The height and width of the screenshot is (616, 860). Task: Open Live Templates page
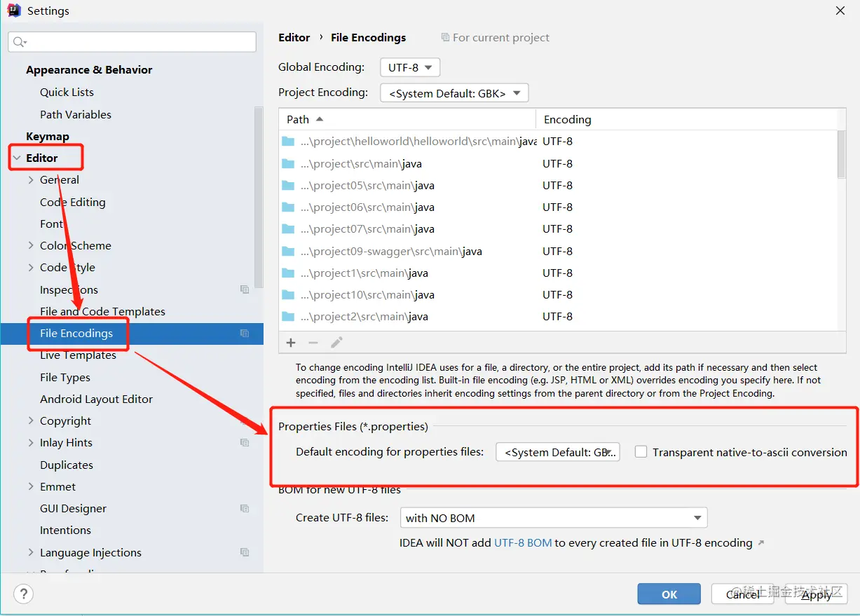78,355
